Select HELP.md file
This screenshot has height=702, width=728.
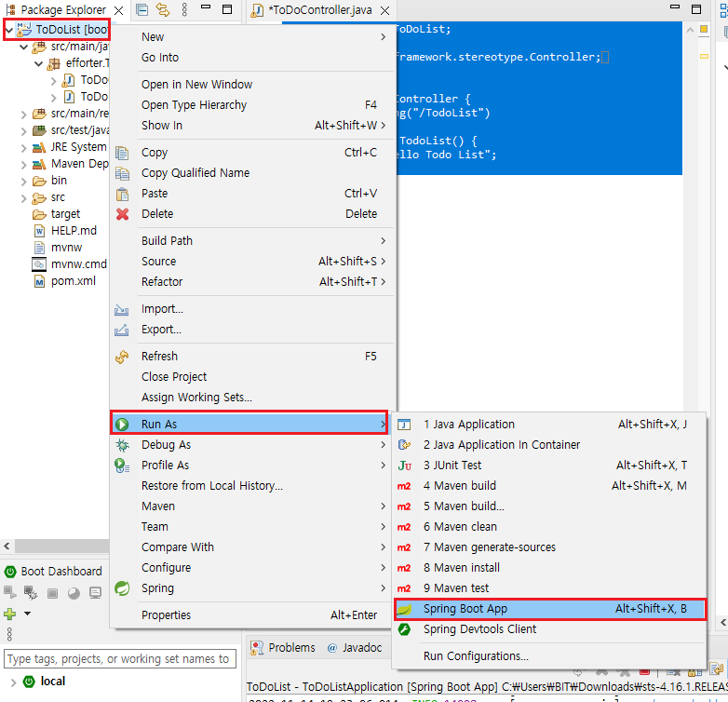click(65, 231)
